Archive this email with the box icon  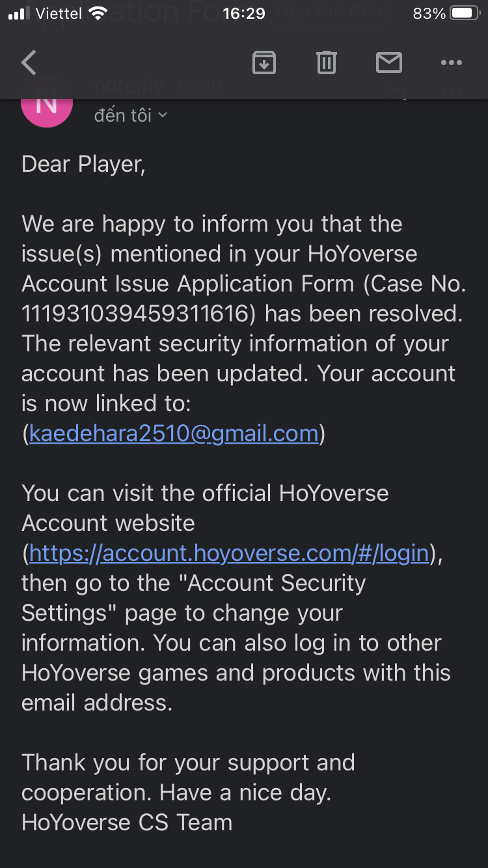point(264,63)
